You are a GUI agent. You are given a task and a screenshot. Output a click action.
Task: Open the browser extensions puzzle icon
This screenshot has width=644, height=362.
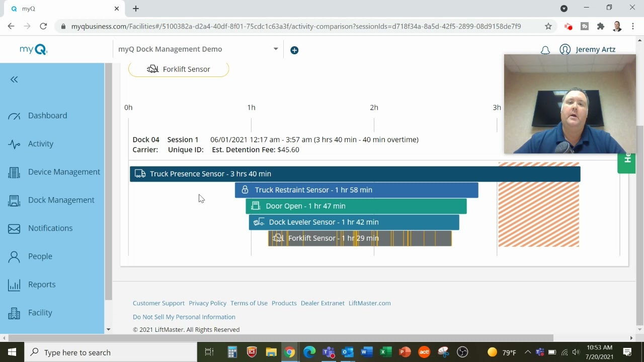tap(601, 26)
